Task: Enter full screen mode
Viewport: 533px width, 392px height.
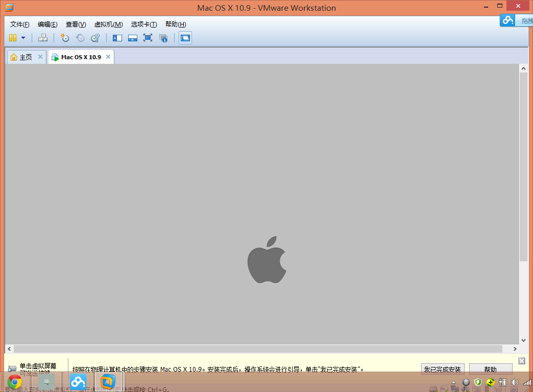Action: tap(148, 38)
